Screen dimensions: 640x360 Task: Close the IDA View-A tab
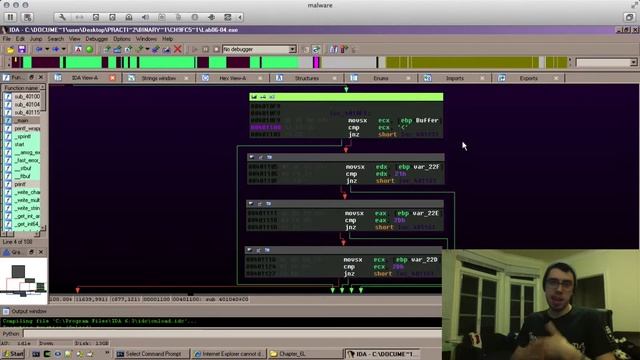[112, 78]
